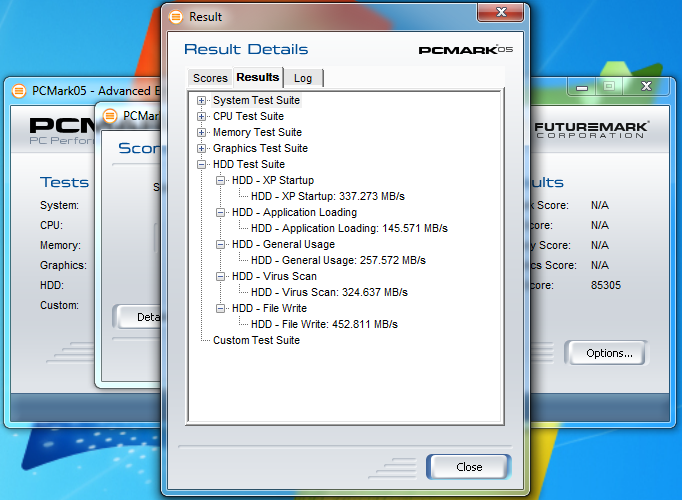
Task: Click the Close button in Result dialog
Action: [469, 467]
